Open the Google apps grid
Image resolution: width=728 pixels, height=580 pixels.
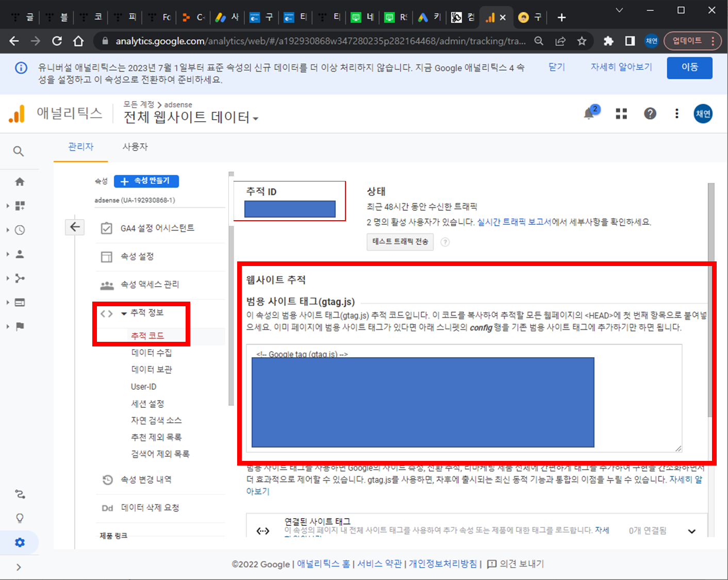[x=621, y=113]
